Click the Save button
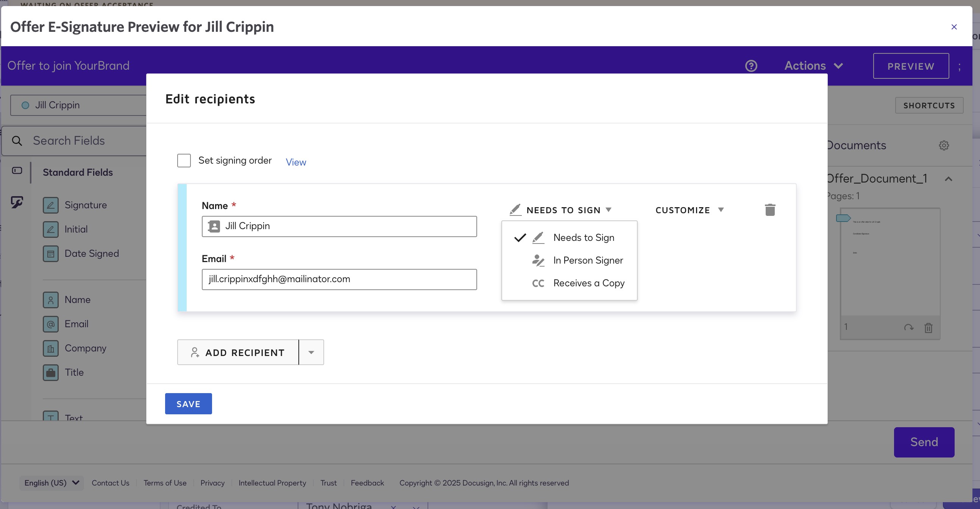Image resolution: width=980 pixels, height=509 pixels. [188, 404]
